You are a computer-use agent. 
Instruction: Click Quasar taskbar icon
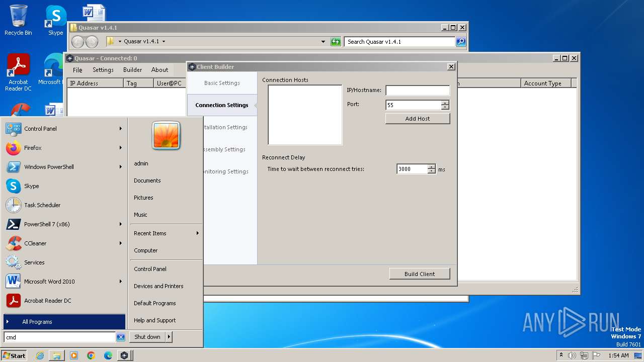pos(124,355)
